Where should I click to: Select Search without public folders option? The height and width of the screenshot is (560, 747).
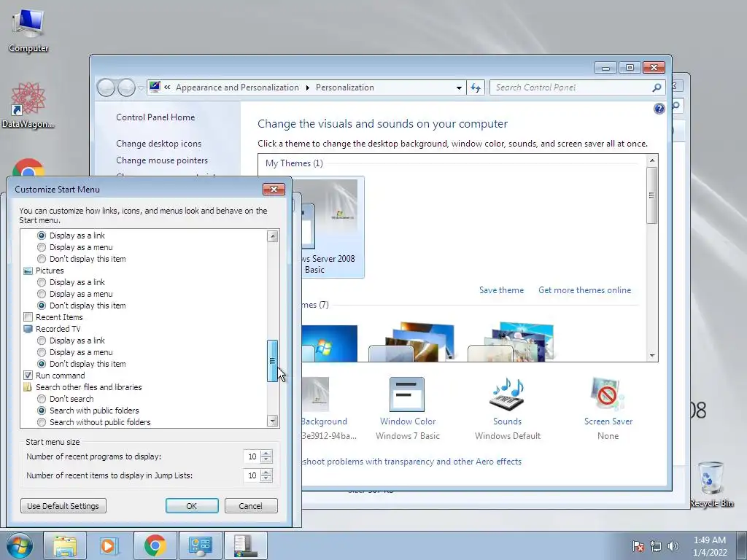[x=42, y=422]
